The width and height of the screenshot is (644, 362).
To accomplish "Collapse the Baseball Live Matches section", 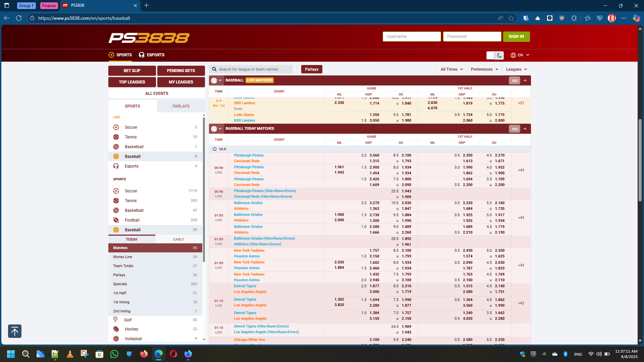I will [x=525, y=80].
